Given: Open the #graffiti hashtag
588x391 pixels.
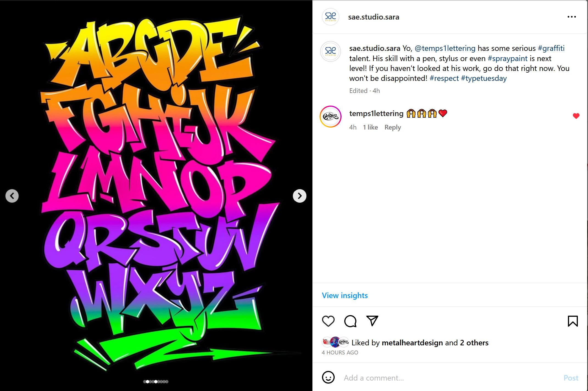Looking at the screenshot, I should (551, 48).
